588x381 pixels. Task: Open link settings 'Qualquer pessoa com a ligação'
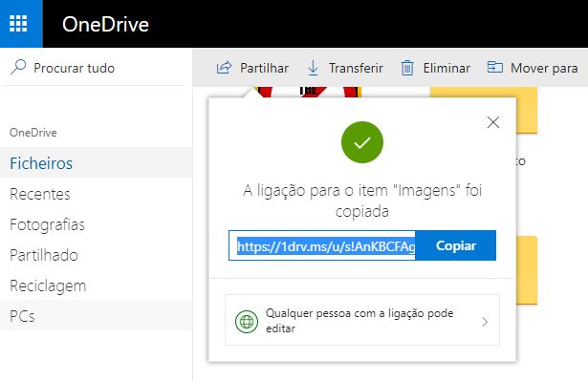tap(362, 320)
